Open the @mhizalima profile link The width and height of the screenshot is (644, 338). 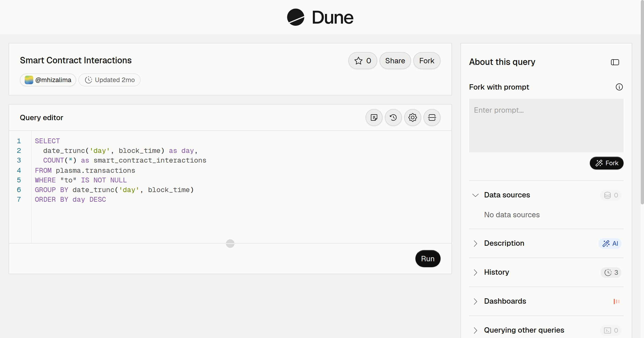(x=48, y=80)
